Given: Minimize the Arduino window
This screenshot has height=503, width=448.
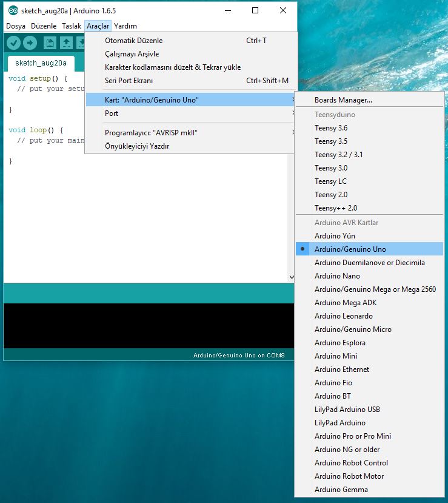Looking at the screenshot, I should (x=228, y=10).
